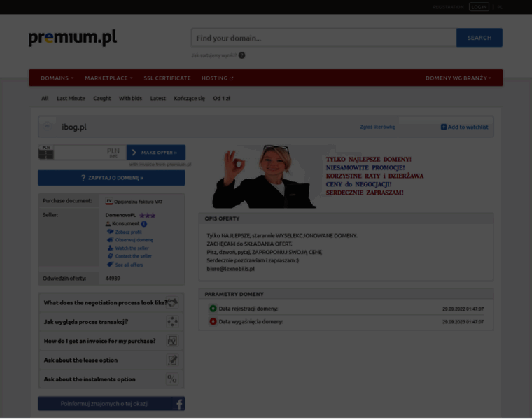This screenshot has height=420, width=532.
Task: Click the red expiration date icon
Action: coord(213,321)
